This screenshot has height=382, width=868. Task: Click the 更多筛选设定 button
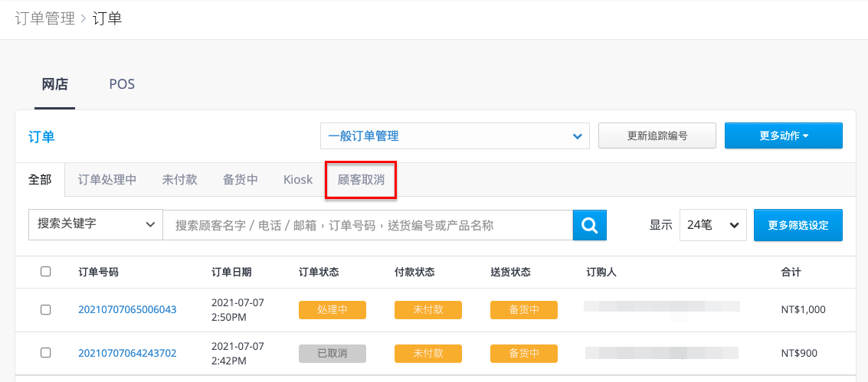(798, 225)
